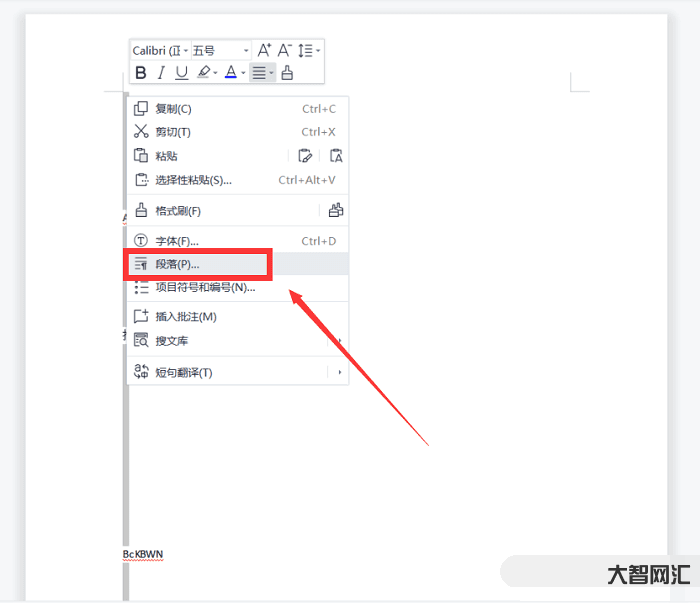This screenshot has width=700, height=603.
Task: Apply the blue font color A
Action: point(230,72)
